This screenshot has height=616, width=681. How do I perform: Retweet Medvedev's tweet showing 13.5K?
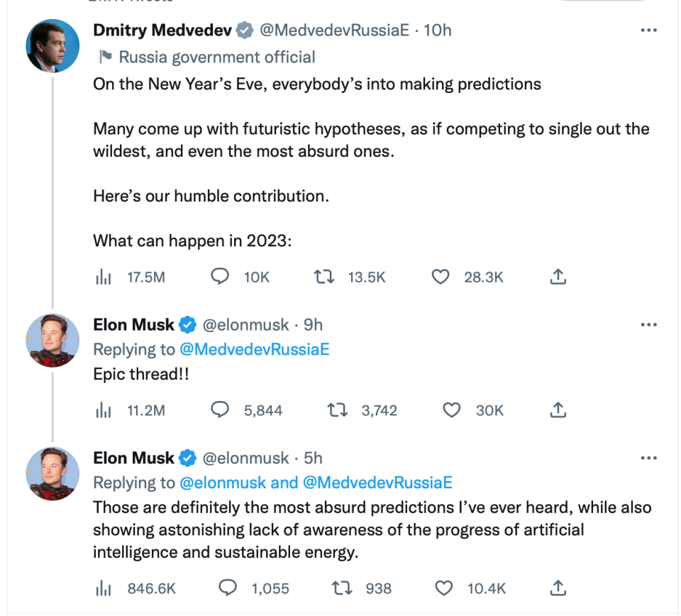coord(325,277)
